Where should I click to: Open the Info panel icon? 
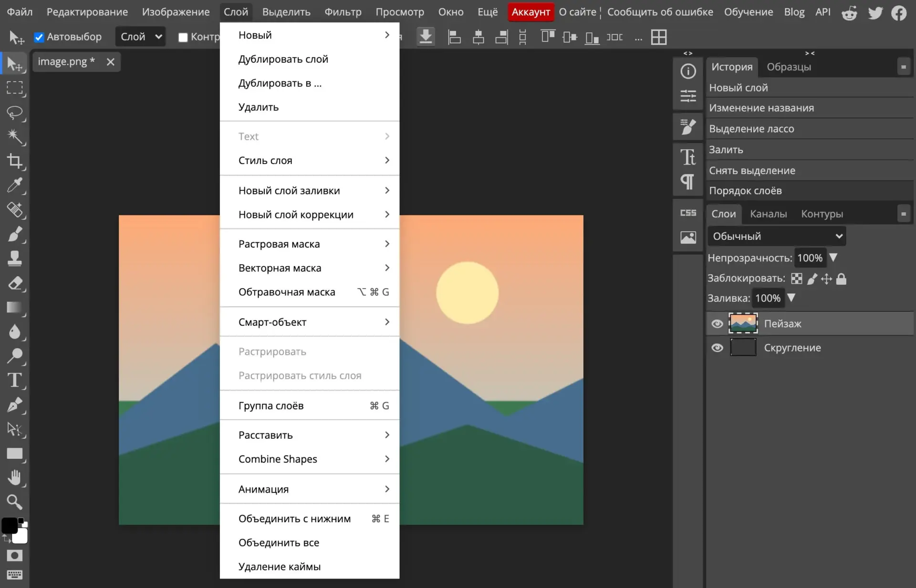coord(688,72)
